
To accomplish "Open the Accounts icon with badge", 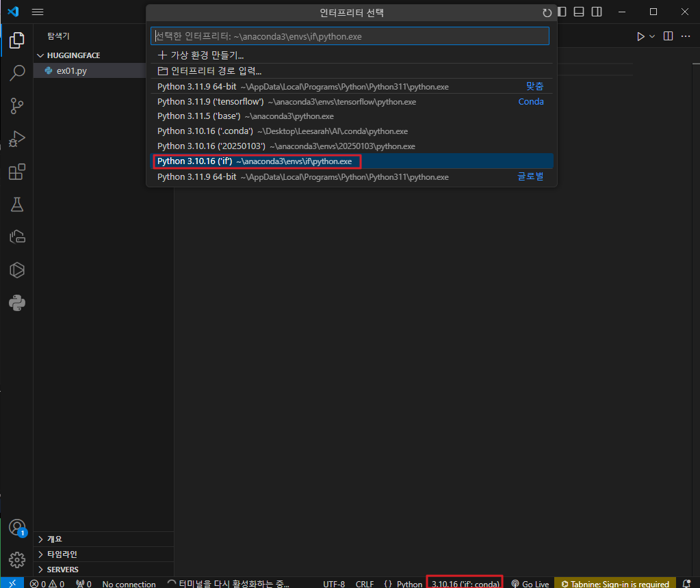I will coord(17,527).
